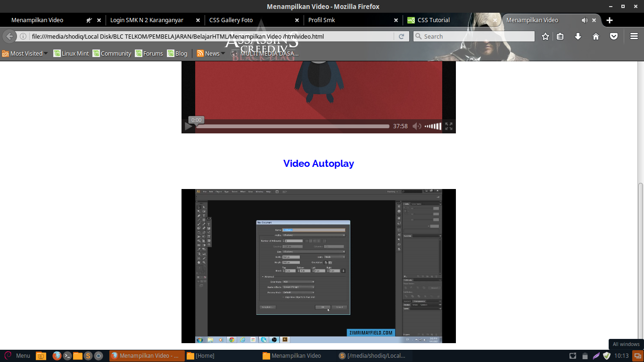Screen dimensions: 644x362
Task: Open the Linux Mint Menu button
Action: [x=17, y=356]
